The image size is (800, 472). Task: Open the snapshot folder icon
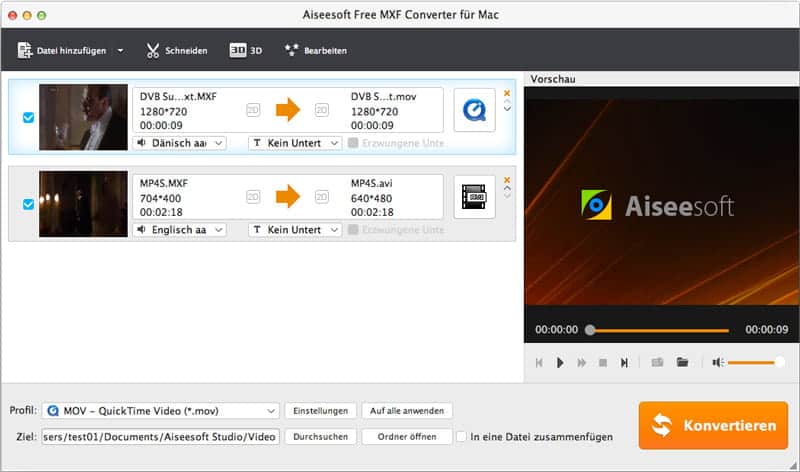tap(682, 362)
